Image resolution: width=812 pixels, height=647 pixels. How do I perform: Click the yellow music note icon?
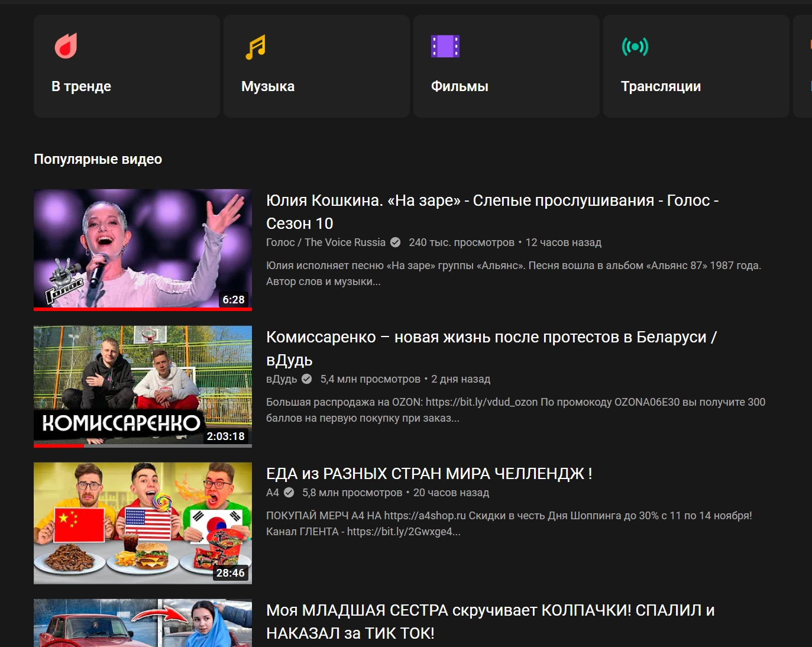(x=255, y=47)
